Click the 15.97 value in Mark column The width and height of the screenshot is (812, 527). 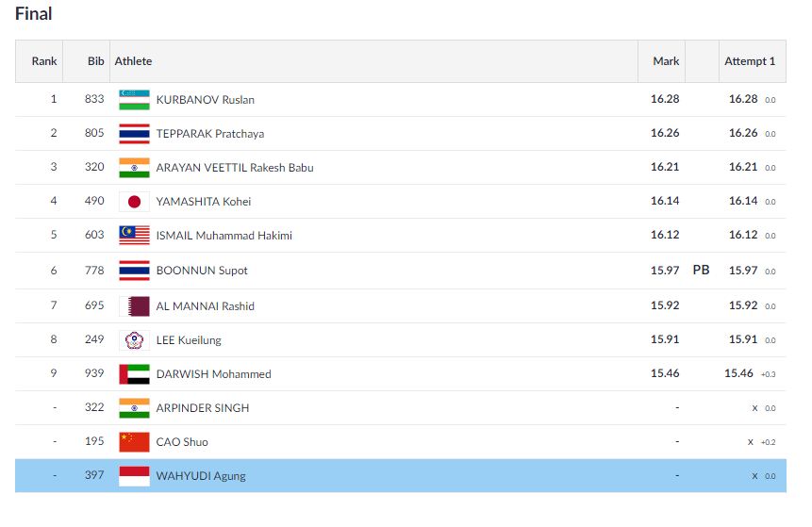(x=665, y=271)
